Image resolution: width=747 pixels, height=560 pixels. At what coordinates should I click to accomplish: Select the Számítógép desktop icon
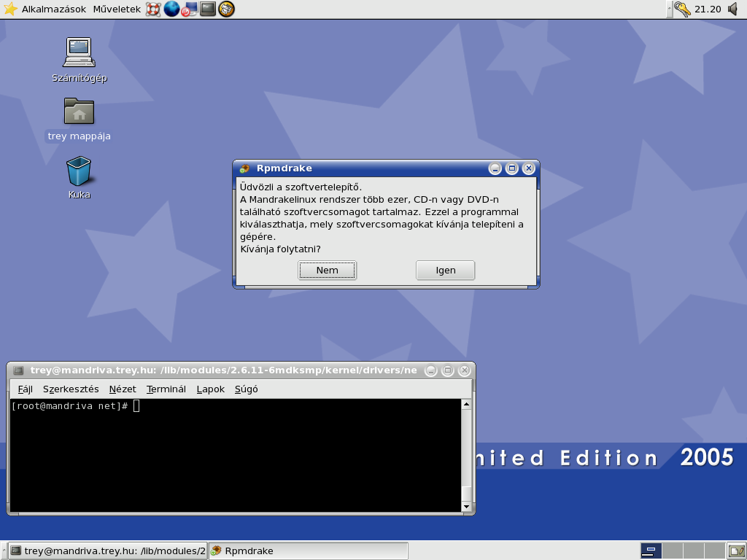pyautogui.click(x=79, y=60)
